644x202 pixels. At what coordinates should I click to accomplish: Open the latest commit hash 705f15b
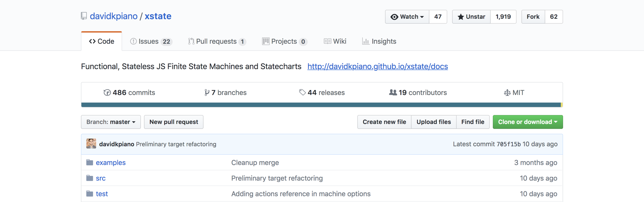click(x=509, y=144)
